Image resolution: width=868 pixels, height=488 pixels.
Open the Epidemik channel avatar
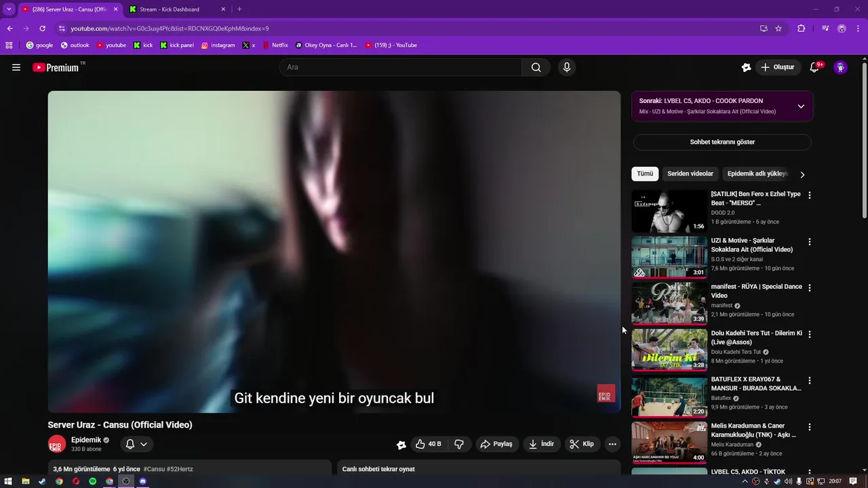point(57,444)
